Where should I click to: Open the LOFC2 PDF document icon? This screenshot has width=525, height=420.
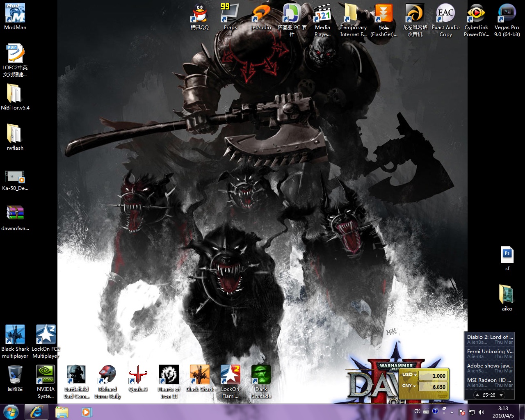pyautogui.click(x=15, y=60)
